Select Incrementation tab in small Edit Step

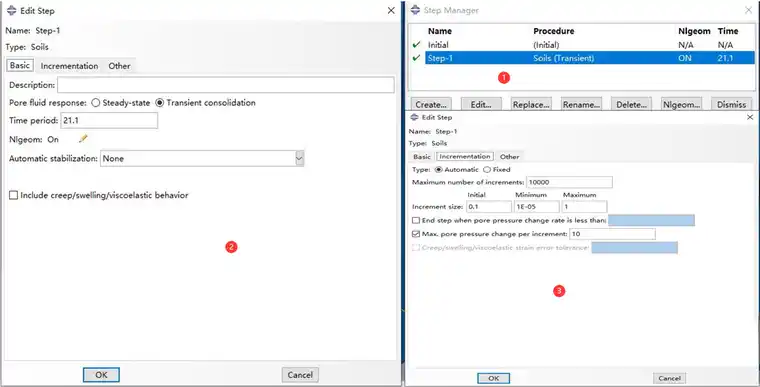pos(465,157)
